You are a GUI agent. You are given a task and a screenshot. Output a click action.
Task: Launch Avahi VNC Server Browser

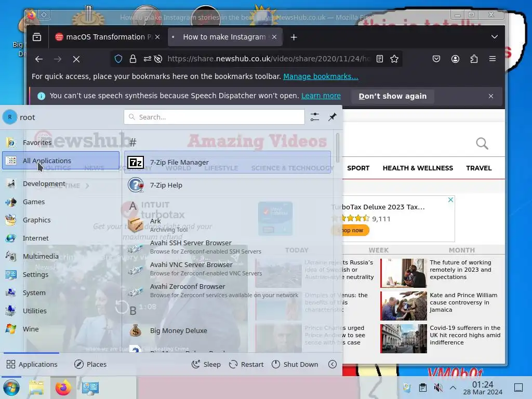click(228, 269)
